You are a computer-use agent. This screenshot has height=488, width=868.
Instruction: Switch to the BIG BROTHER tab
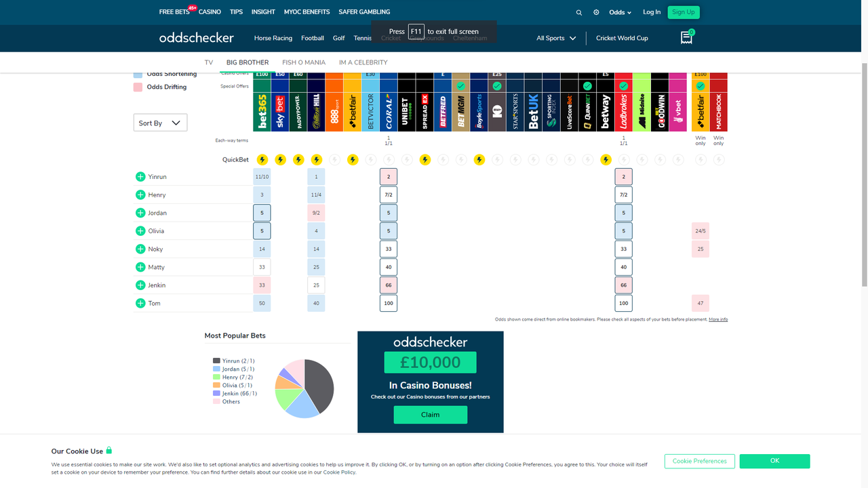tap(248, 62)
